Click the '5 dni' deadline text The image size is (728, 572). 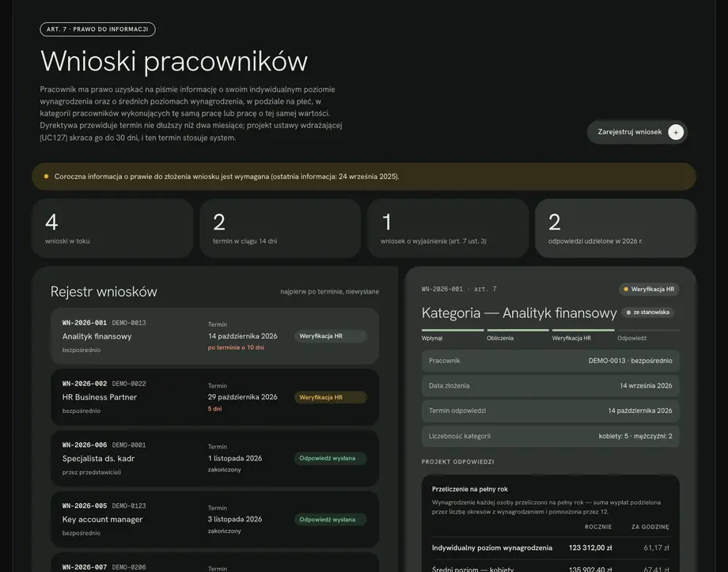[x=214, y=408]
